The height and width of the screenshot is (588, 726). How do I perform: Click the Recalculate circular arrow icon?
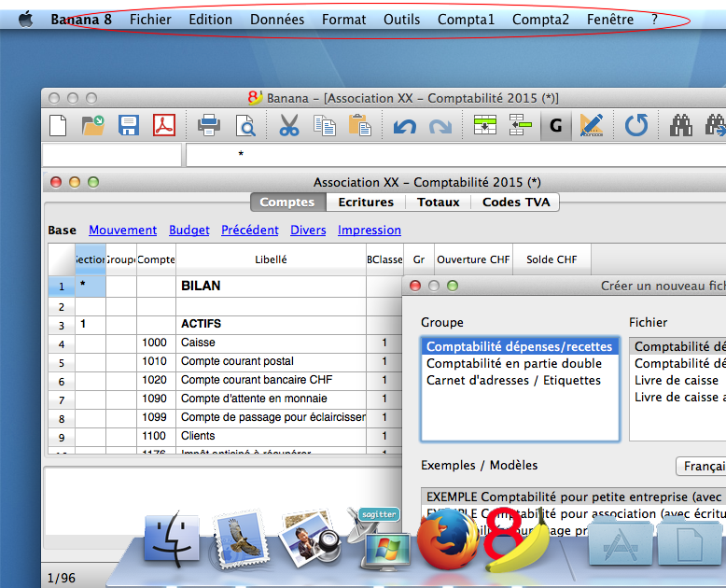636,125
